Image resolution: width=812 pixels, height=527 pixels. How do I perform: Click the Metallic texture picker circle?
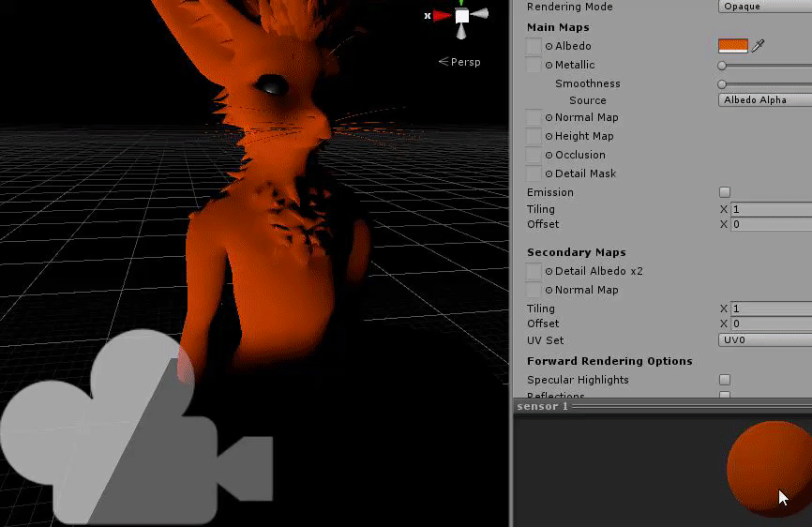tap(549, 66)
